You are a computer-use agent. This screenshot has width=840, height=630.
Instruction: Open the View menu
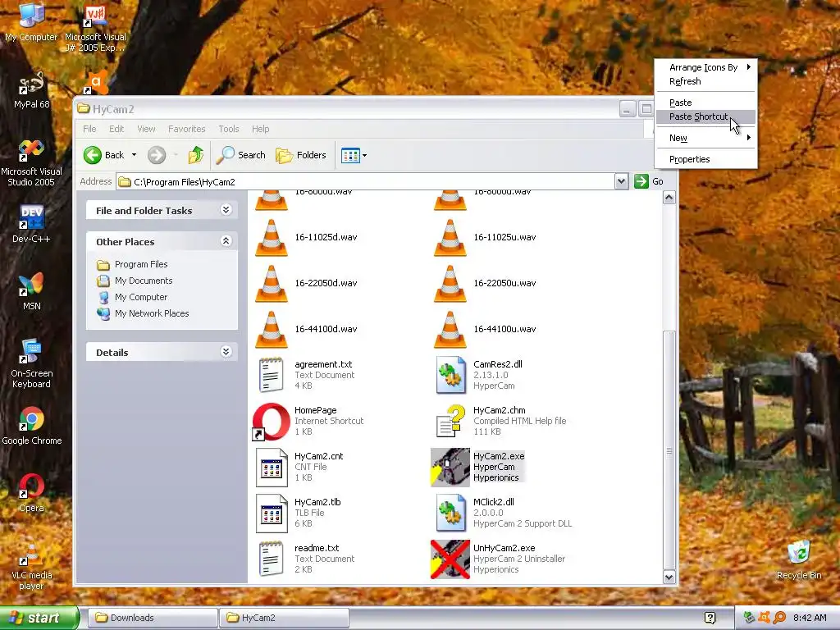click(146, 129)
